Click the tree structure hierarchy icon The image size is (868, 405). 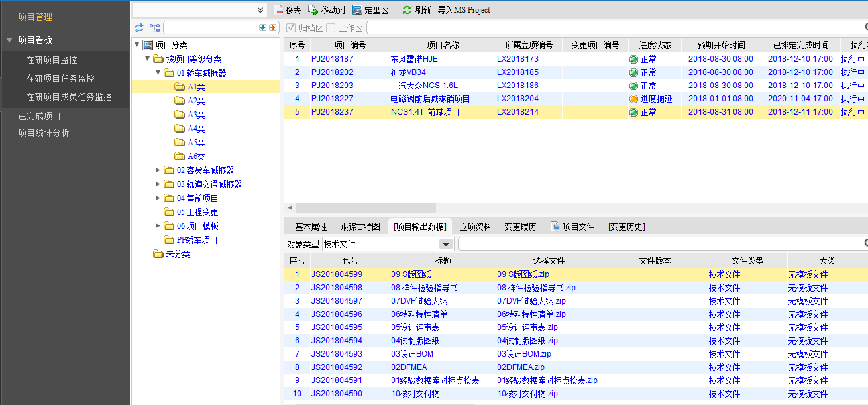pos(154,28)
